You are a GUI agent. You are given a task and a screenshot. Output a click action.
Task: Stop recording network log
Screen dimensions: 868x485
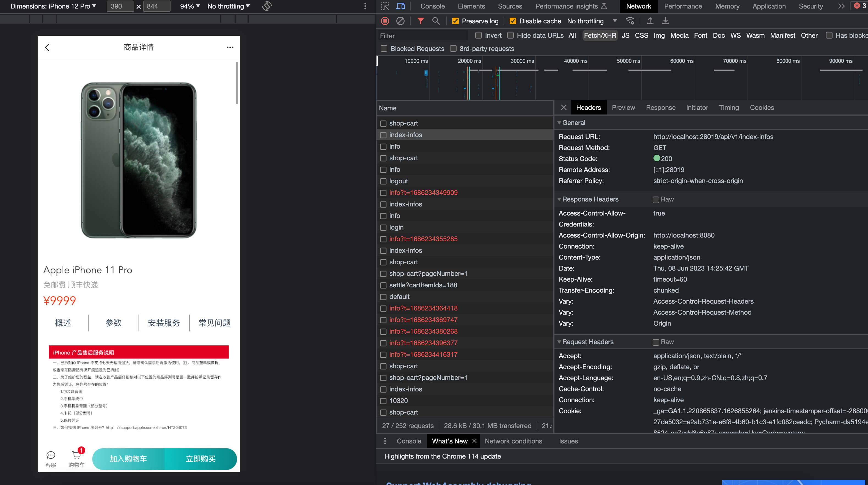pyautogui.click(x=385, y=21)
